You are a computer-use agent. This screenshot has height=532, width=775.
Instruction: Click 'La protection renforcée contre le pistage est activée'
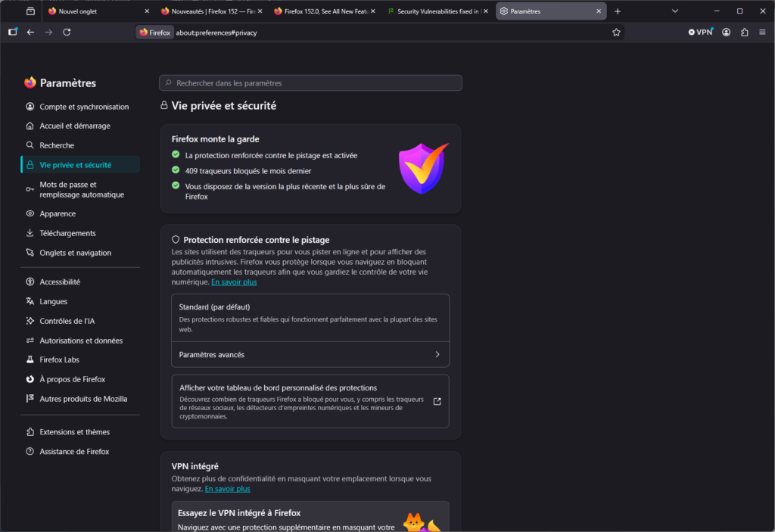click(x=271, y=155)
